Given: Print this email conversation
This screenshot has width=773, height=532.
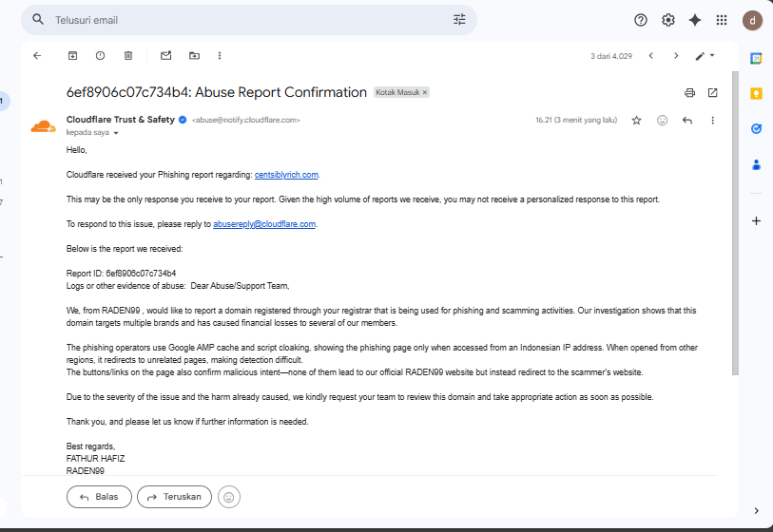Looking at the screenshot, I should (689, 92).
